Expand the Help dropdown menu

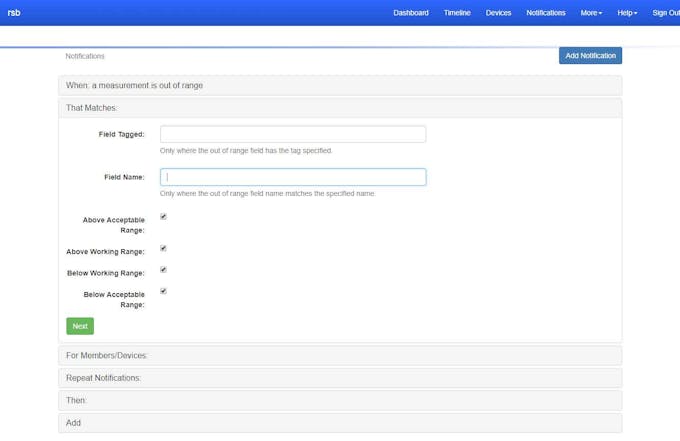[627, 13]
